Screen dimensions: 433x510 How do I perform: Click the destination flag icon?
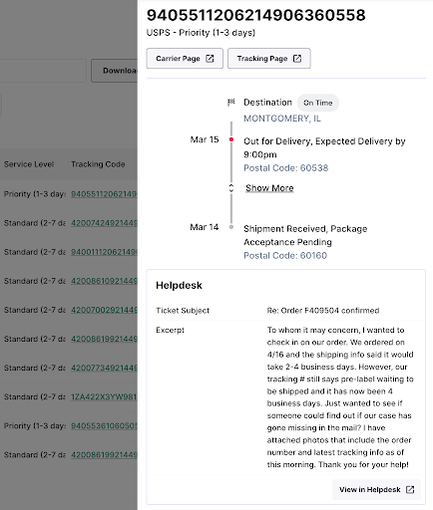coord(231,102)
